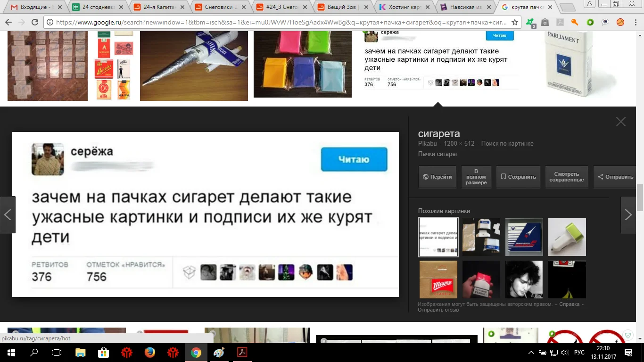Reload the page with the refresh icon
The height and width of the screenshot is (362, 644).
click(x=34, y=22)
